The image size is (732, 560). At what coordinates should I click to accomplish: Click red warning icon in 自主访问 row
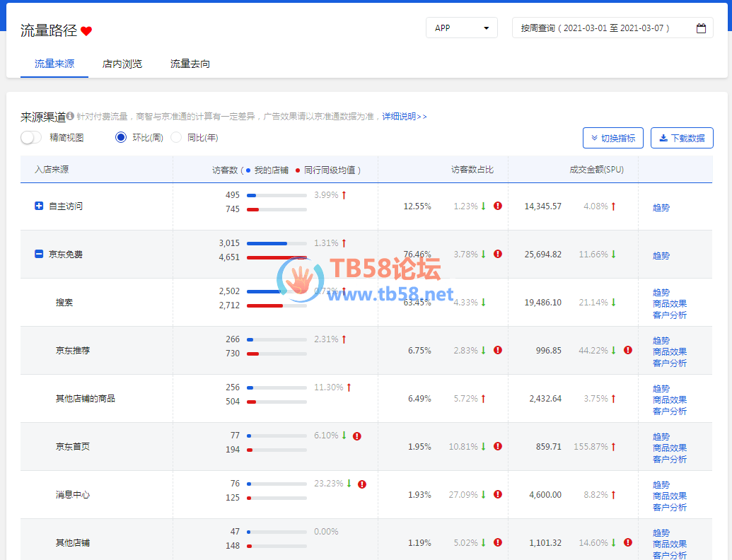[498, 206]
